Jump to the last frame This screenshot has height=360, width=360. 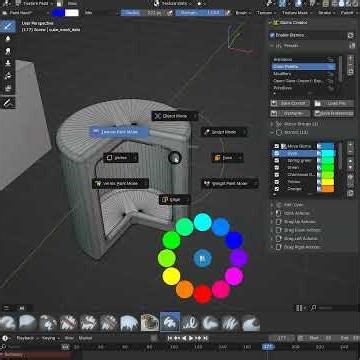[x=205, y=338]
